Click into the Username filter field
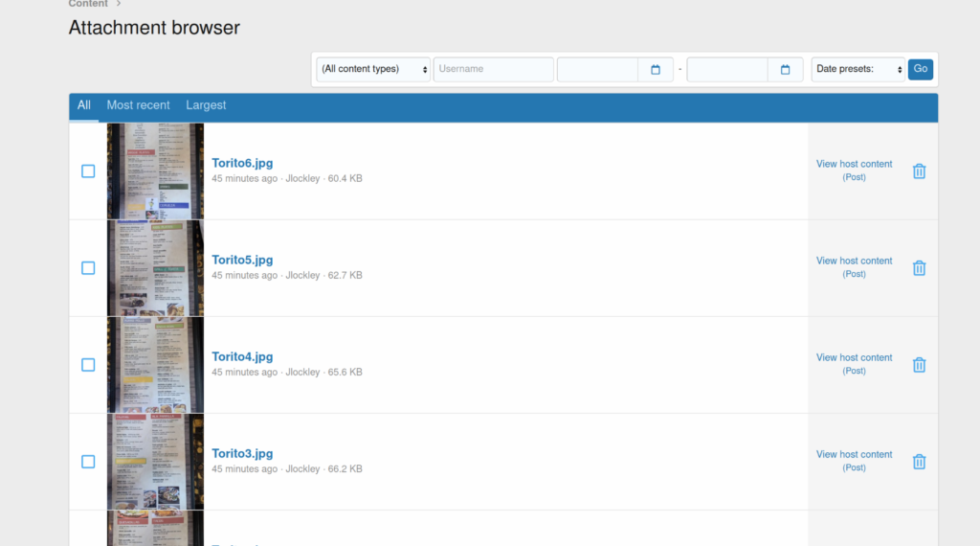 pos(493,70)
